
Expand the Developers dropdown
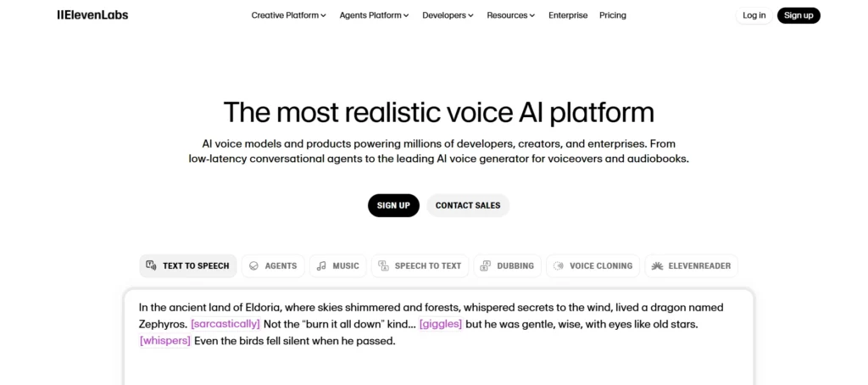click(448, 15)
